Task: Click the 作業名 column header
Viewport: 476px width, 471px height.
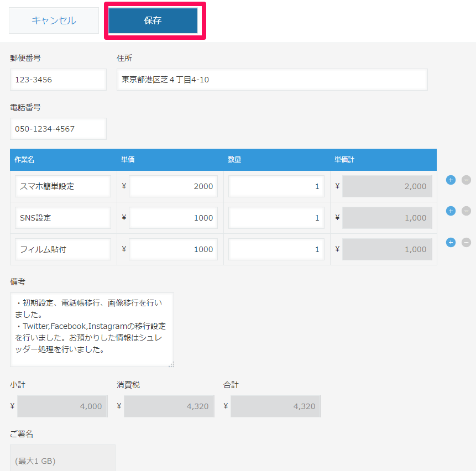Action: point(24,160)
